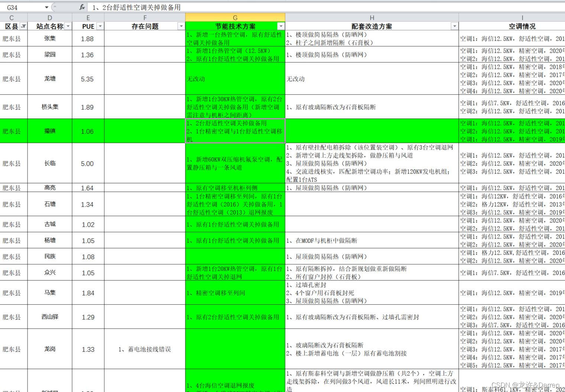This screenshot has height=392, width=565.
Task: Select the 无改动 cell in green column
Action: [235, 79]
